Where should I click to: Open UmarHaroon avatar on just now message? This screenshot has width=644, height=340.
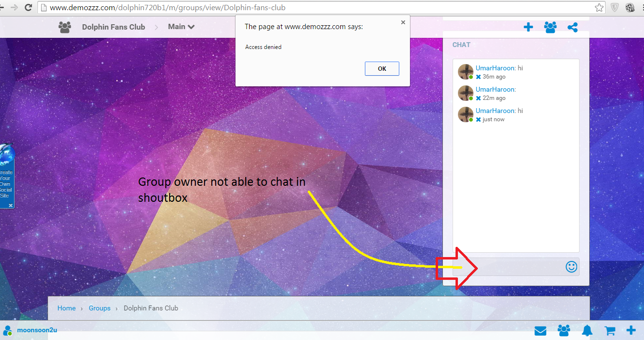[x=466, y=114]
